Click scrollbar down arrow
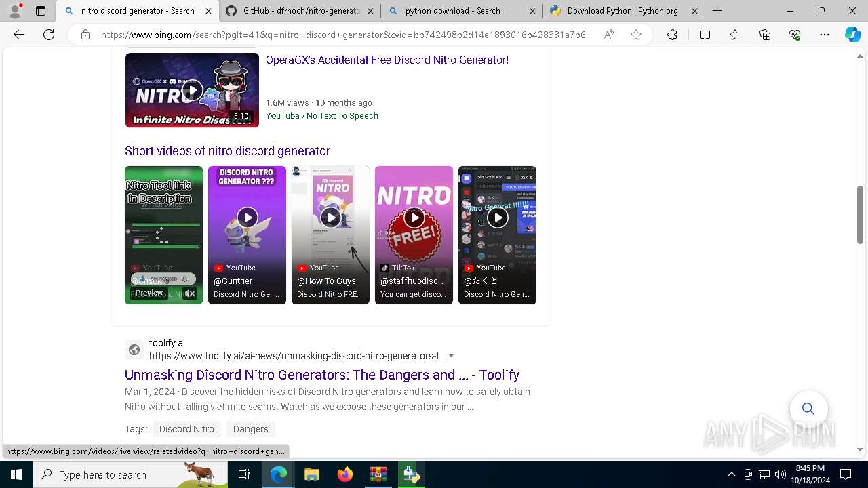This screenshot has width=868, height=488. [x=861, y=449]
